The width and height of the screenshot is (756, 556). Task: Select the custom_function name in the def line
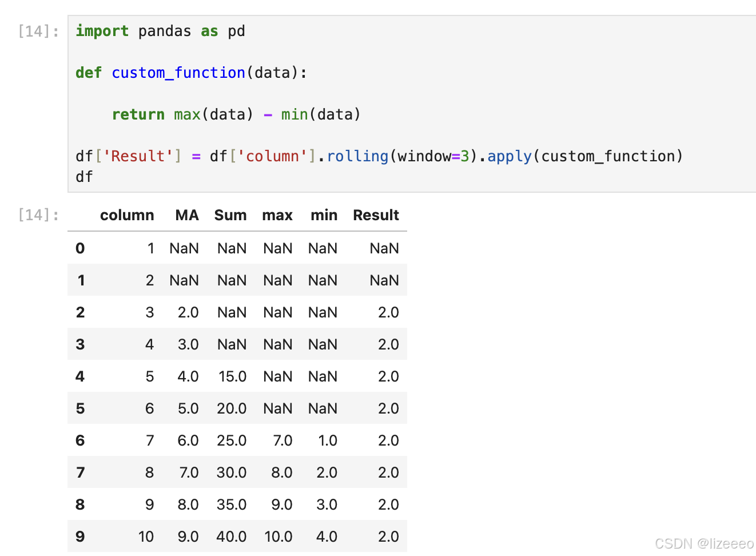178,73
